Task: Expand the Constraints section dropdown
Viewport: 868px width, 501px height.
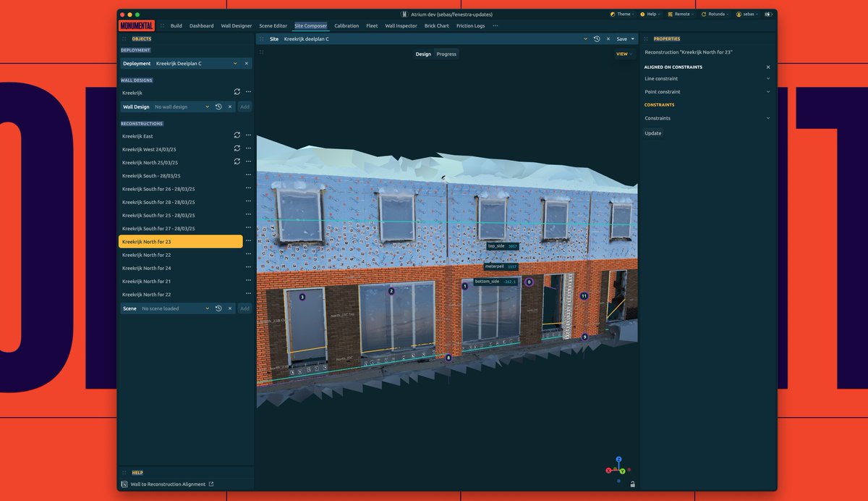Action: (767, 118)
